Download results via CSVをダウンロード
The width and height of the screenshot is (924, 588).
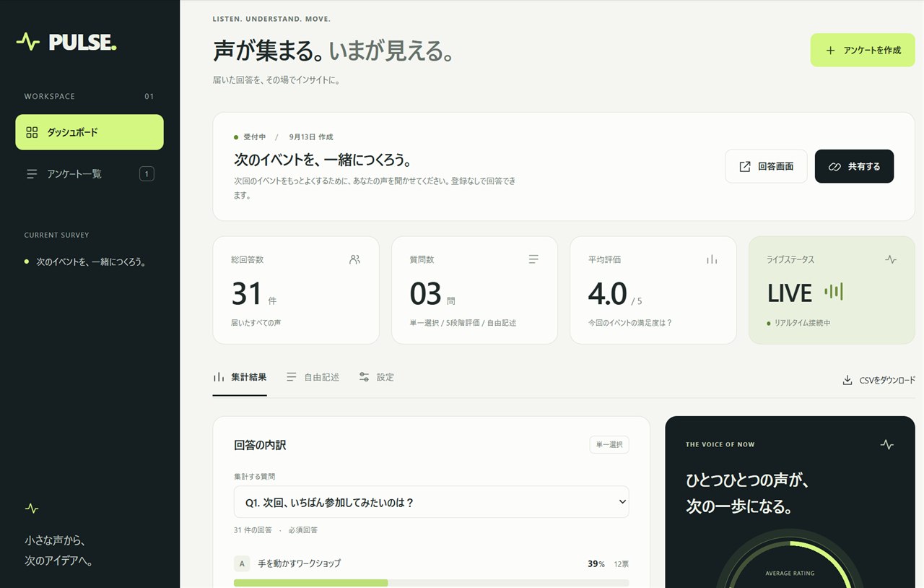879,380
